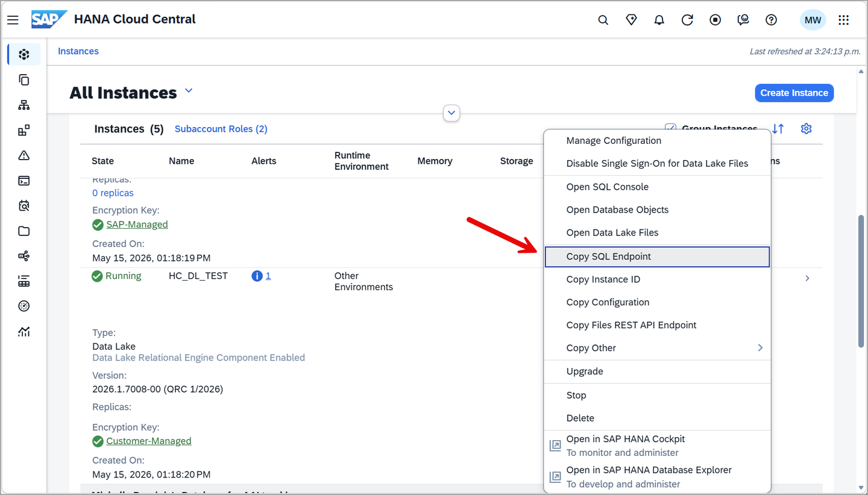Open Subaccount Roles (2) link

[221, 129]
